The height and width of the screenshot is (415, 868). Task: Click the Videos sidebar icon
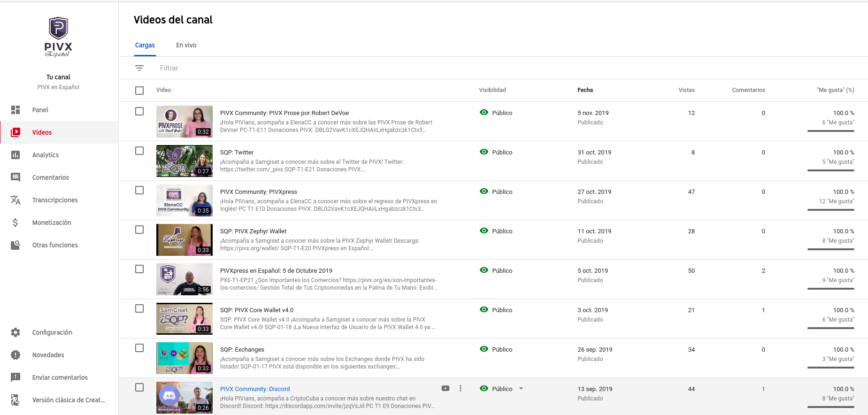(x=15, y=132)
